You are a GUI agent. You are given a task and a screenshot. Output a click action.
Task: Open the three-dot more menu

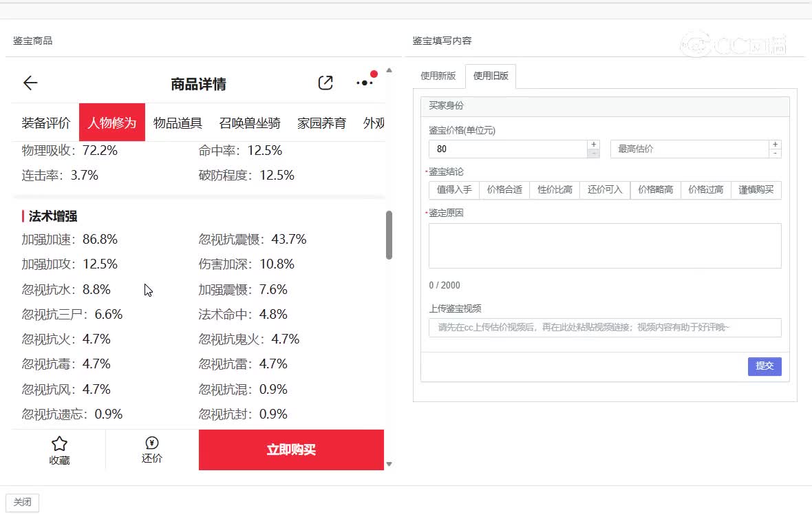click(x=365, y=83)
